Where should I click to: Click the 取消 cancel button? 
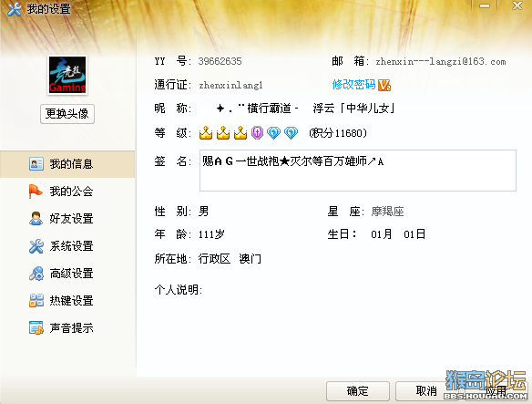(x=426, y=391)
